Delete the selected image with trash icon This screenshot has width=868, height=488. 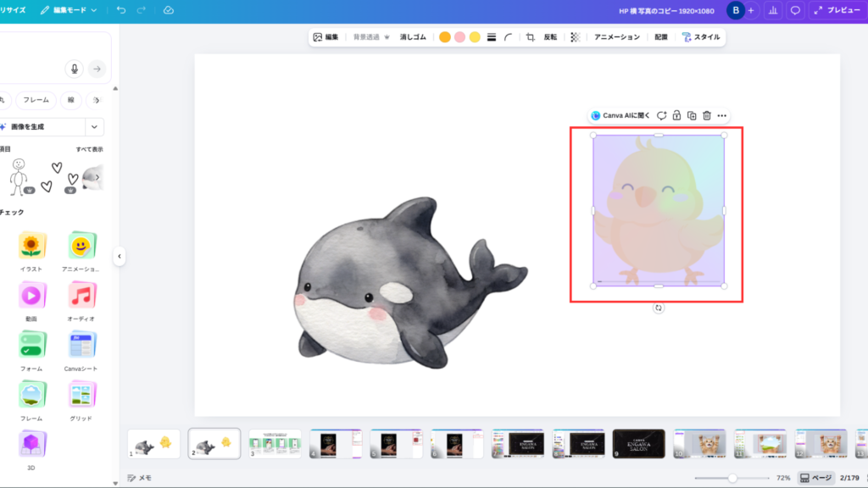point(706,115)
